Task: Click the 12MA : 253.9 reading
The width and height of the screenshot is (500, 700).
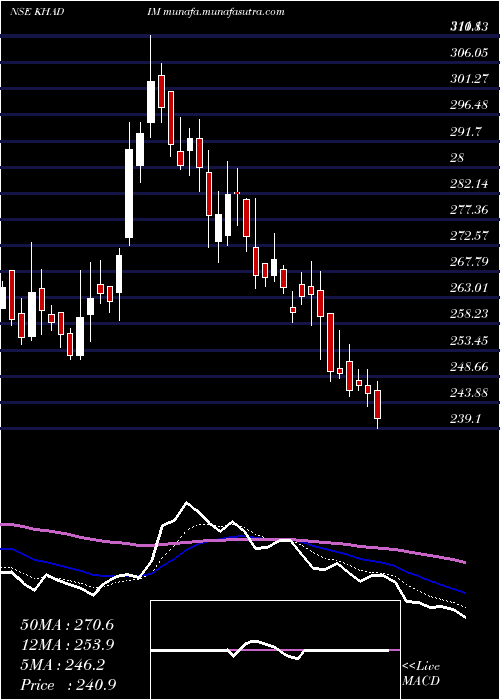Action: point(67,645)
